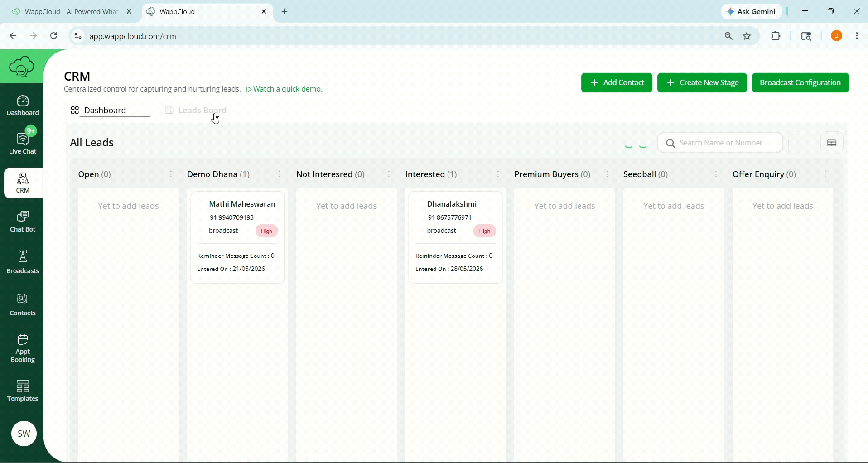Click phone number 91 9940709193
This screenshot has height=463, width=868.
coord(231,218)
